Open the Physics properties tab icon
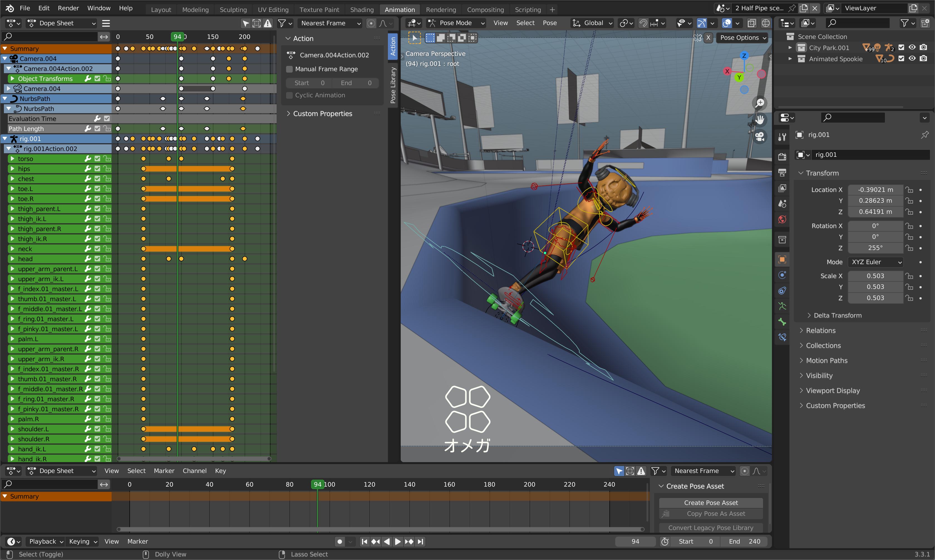935x560 pixels. [782, 275]
